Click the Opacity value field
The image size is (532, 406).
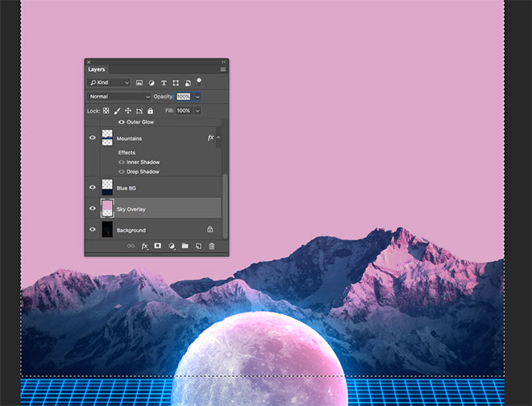coord(184,97)
